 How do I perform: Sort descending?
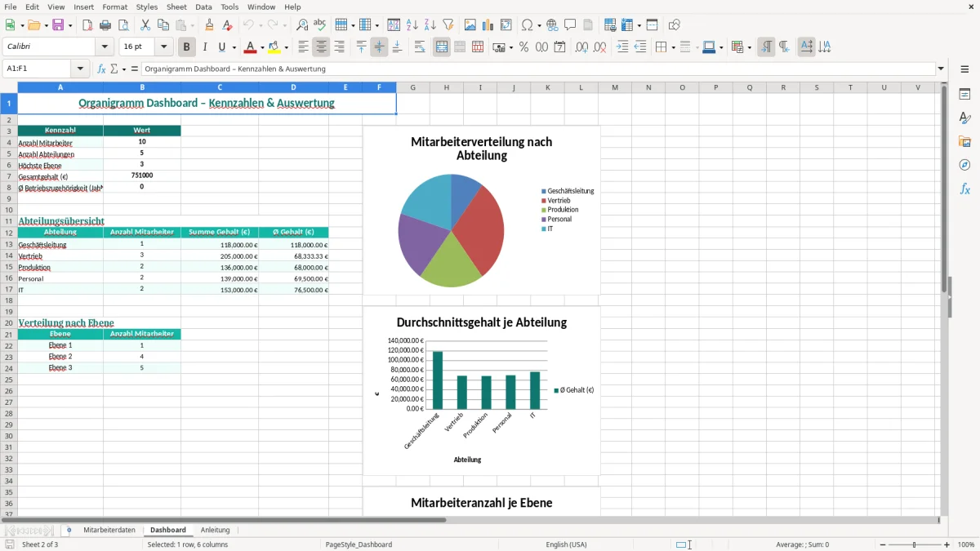430,25
